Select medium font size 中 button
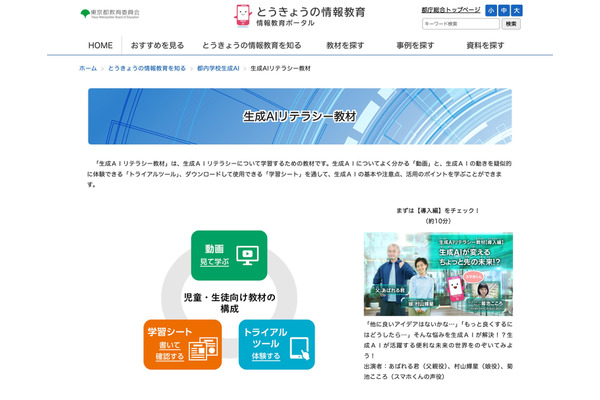The height and width of the screenshot is (400, 600). pos(504,11)
